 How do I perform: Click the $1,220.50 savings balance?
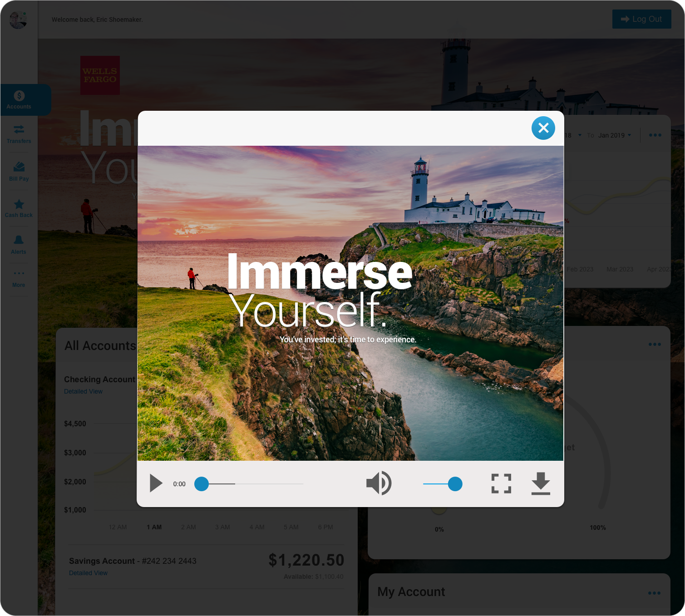pyautogui.click(x=306, y=560)
